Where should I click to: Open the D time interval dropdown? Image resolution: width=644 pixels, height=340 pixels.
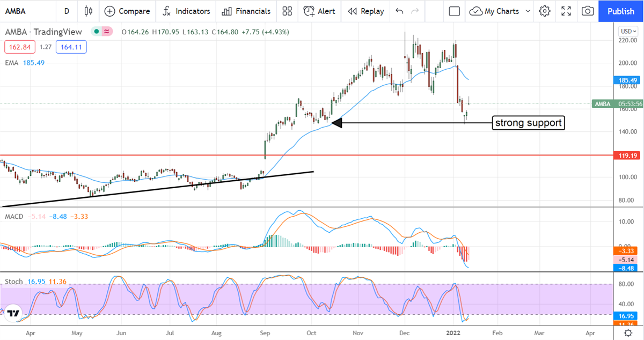(x=67, y=11)
